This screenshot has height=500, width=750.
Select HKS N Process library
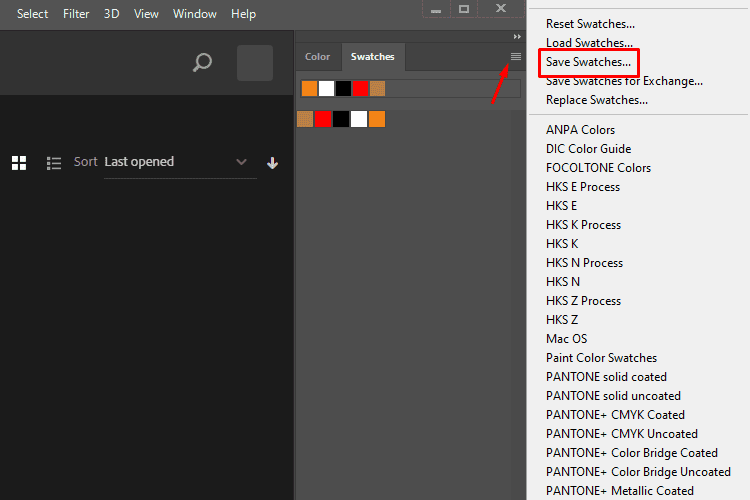pyautogui.click(x=584, y=263)
